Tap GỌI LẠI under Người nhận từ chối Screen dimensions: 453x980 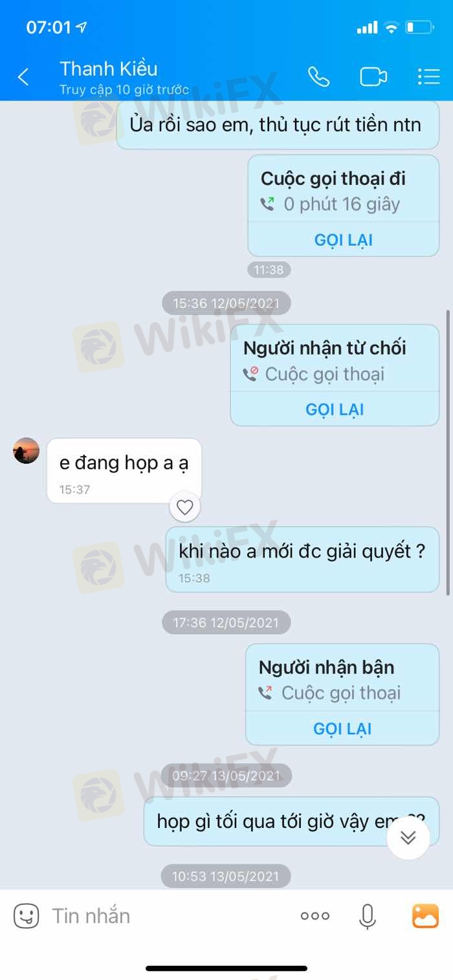(335, 409)
